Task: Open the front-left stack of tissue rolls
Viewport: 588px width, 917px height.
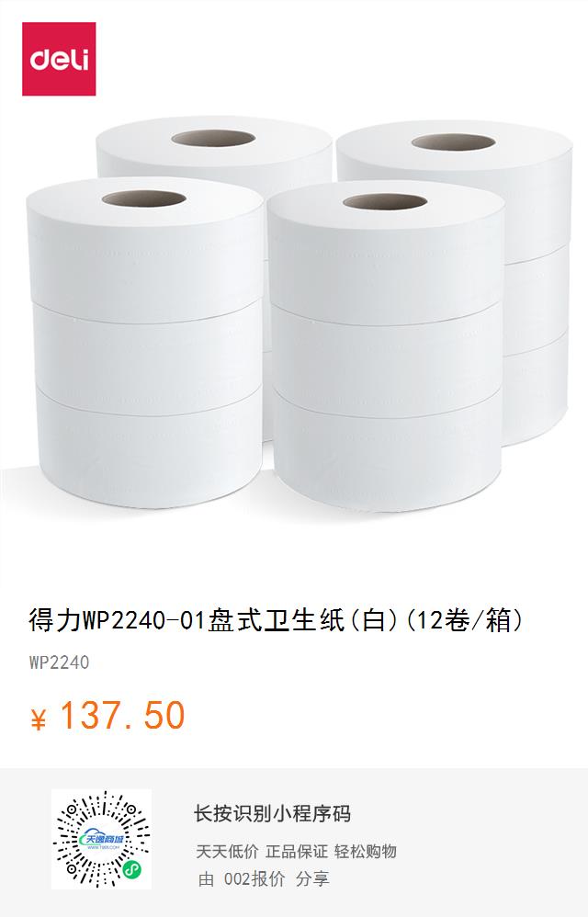Action: 145,342
